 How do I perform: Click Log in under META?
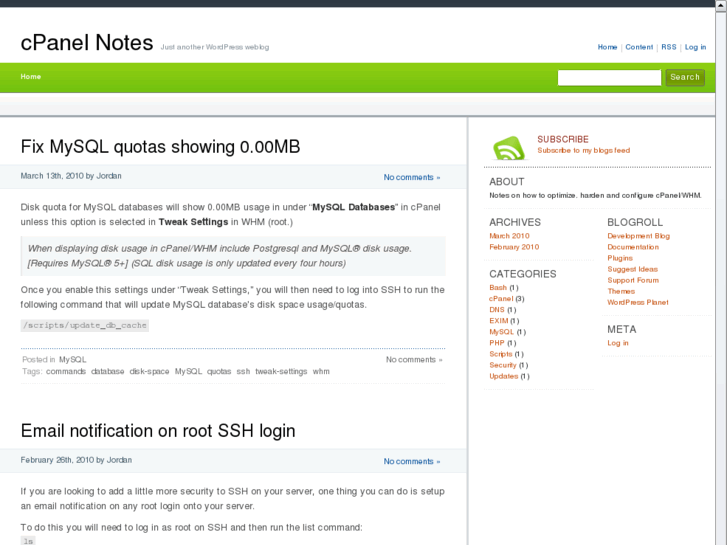[x=618, y=343]
